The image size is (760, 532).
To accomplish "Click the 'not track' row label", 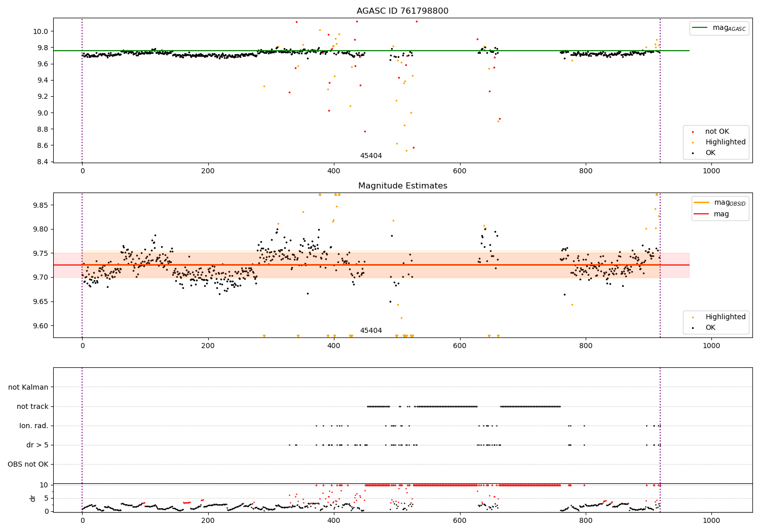I will (x=32, y=406).
